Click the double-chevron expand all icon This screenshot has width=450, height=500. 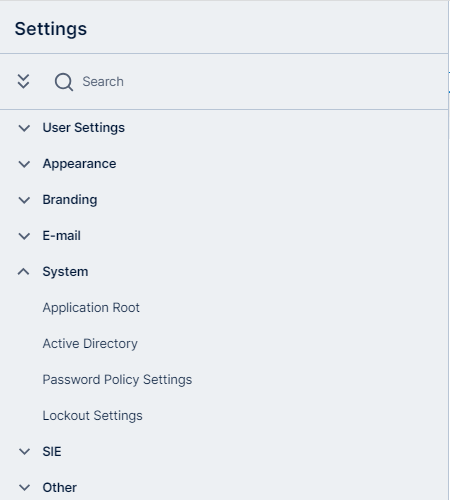coord(23,81)
